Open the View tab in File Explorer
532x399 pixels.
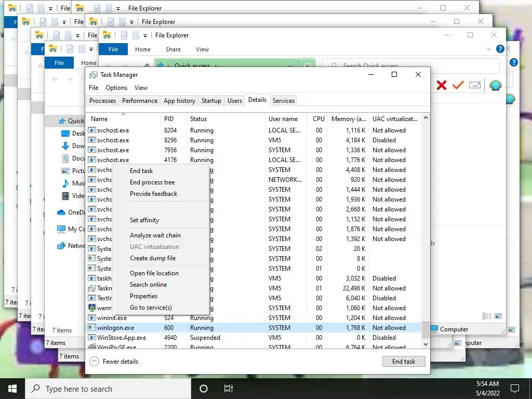[202, 49]
